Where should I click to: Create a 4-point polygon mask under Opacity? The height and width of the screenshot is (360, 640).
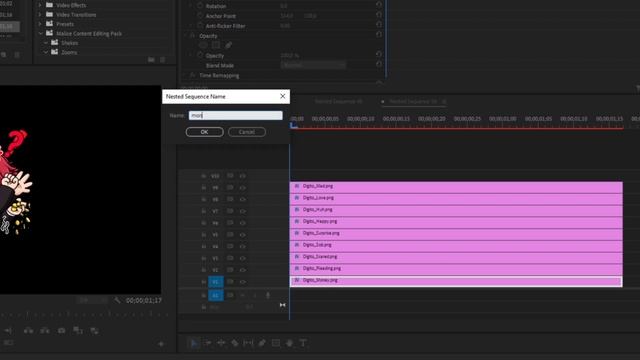tap(216, 45)
